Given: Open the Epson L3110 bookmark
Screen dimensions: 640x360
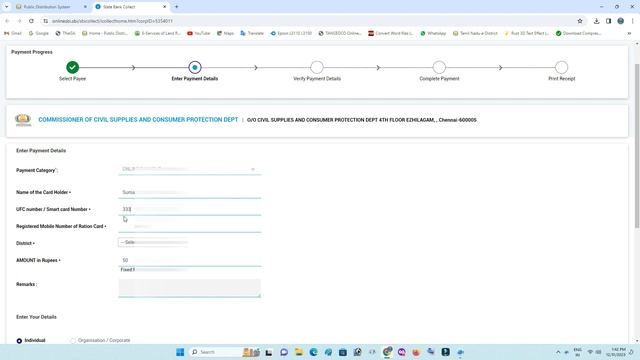Looking at the screenshot, I should coord(291,33).
